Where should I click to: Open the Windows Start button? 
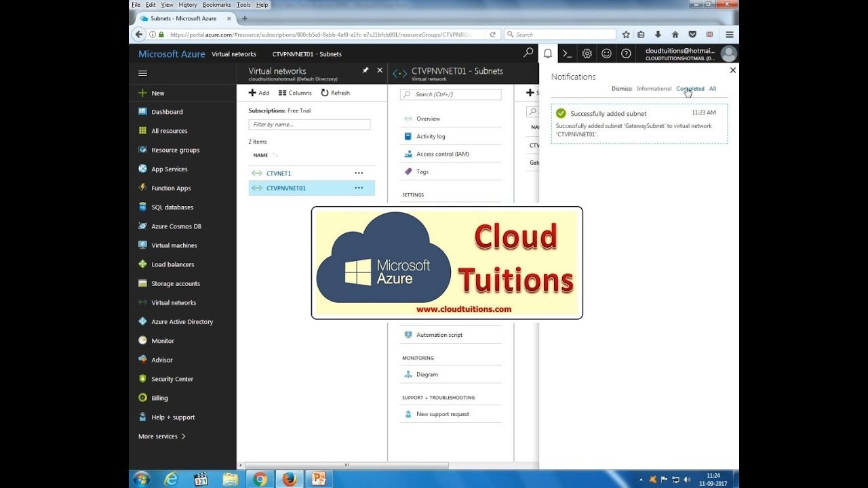coord(141,479)
